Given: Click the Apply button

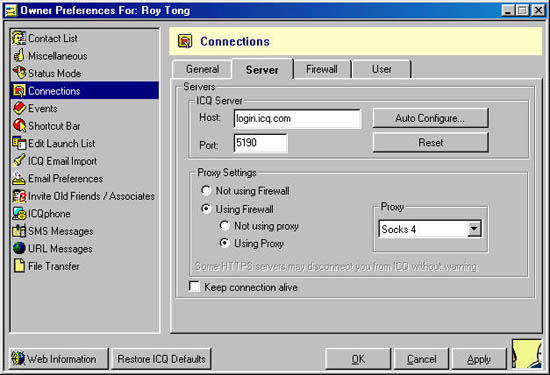Looking at the screenshot, I should click(479, 359).
